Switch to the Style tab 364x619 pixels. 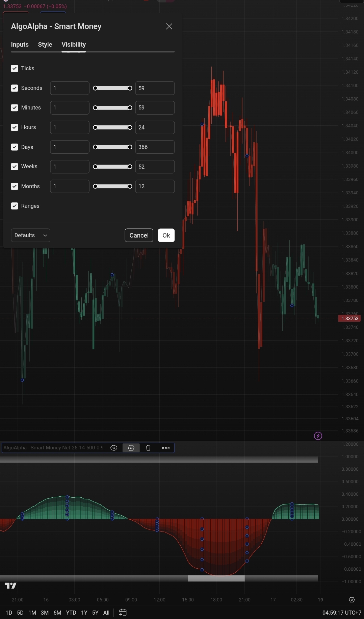[x=45, y=45]
